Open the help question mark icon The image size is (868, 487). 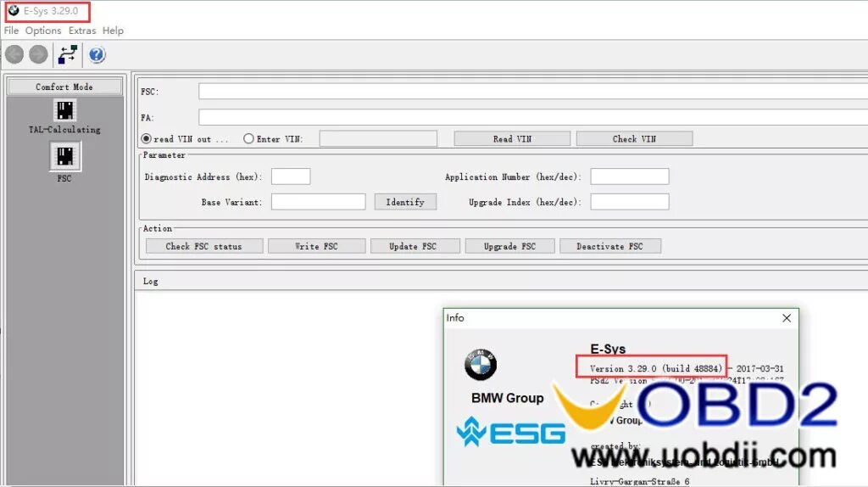coord(97,54)
